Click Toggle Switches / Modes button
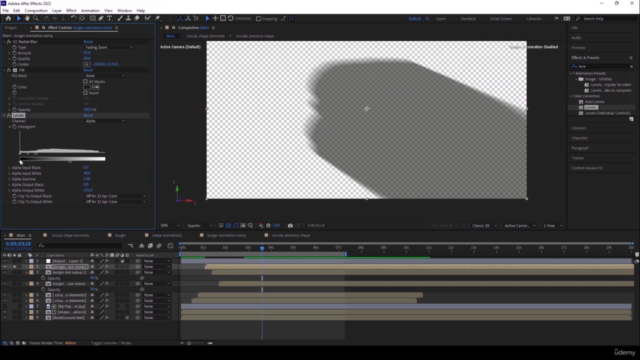Image resolution: width=640 pixels, height=360 pixels. pyautogui.click(x=111, y=343)
